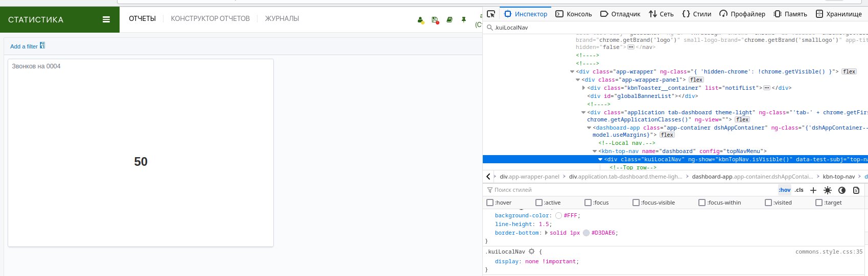Open the КОНСТРУКТОР ОТЧЕТОВ tab
Screen dimensions: 868x276
(210, 18)
